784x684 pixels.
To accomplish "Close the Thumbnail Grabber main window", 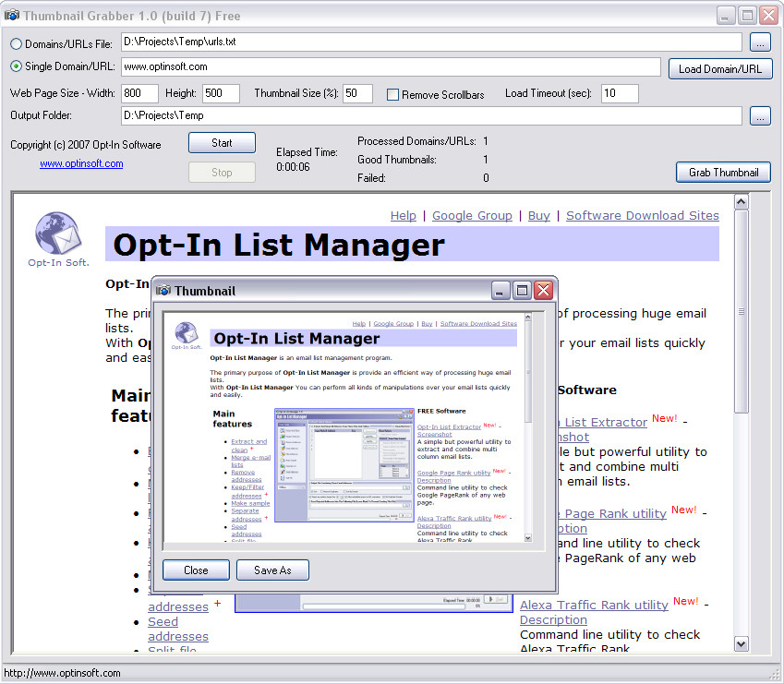I will [x=768, y=16].
